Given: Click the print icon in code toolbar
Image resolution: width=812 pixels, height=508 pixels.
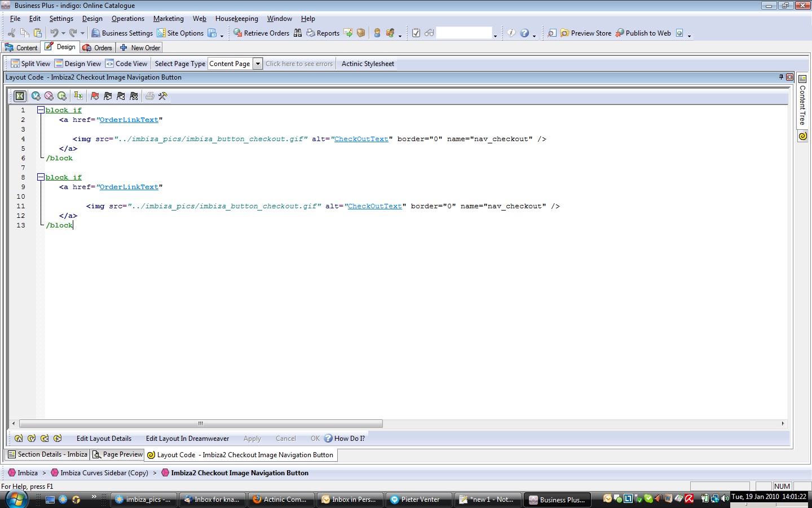Looking at the screenshot, I should 149,96.
